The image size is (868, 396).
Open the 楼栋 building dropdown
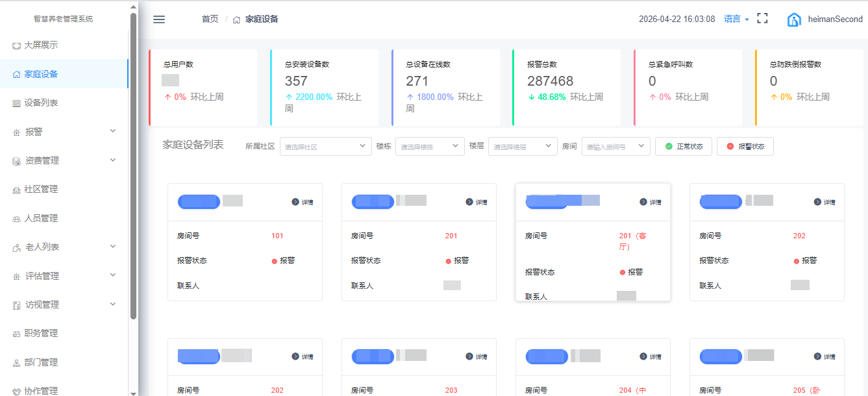tap(429, 147)
